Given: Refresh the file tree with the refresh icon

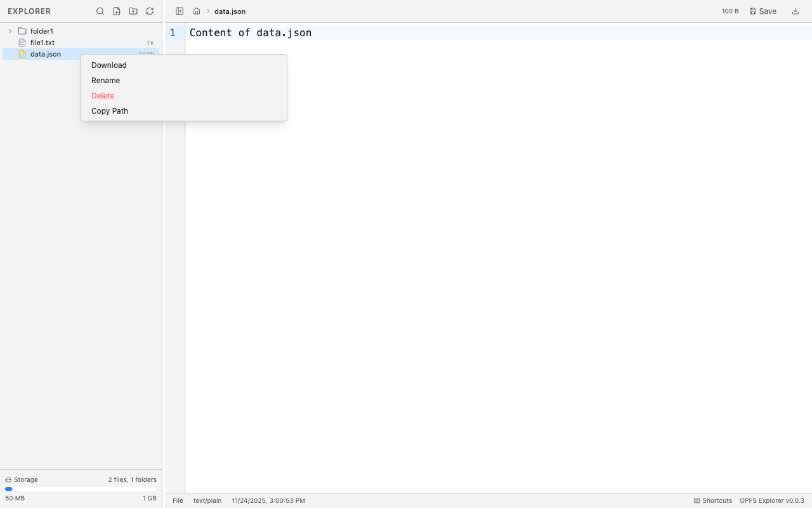Looking at the screenshot, I should click(150, 11).
